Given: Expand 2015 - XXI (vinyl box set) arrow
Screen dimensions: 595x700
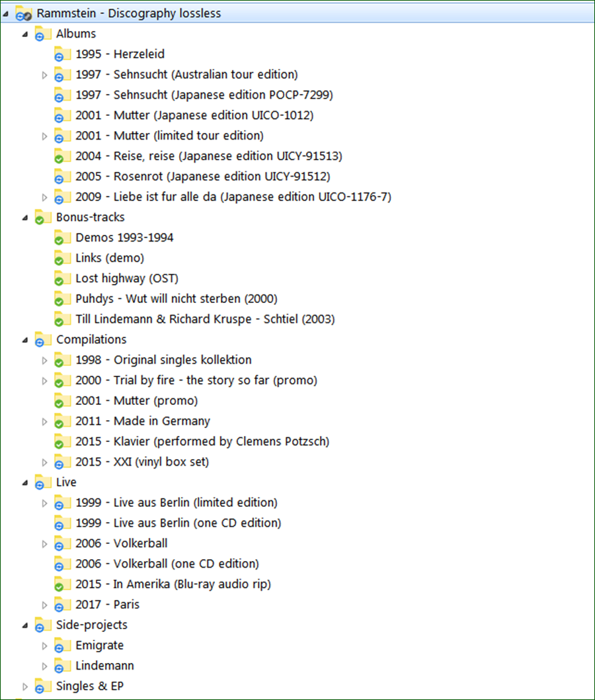Looking at the screenshot, I should click(44, 462).
